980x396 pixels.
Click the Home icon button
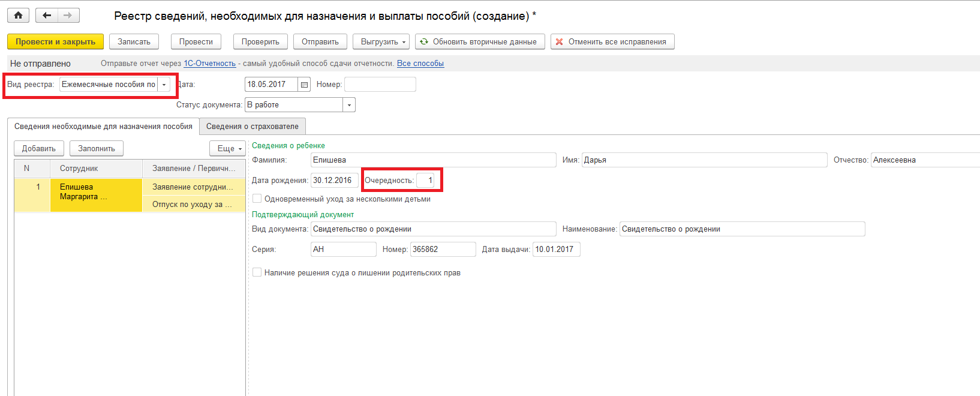tap(19, 16)
